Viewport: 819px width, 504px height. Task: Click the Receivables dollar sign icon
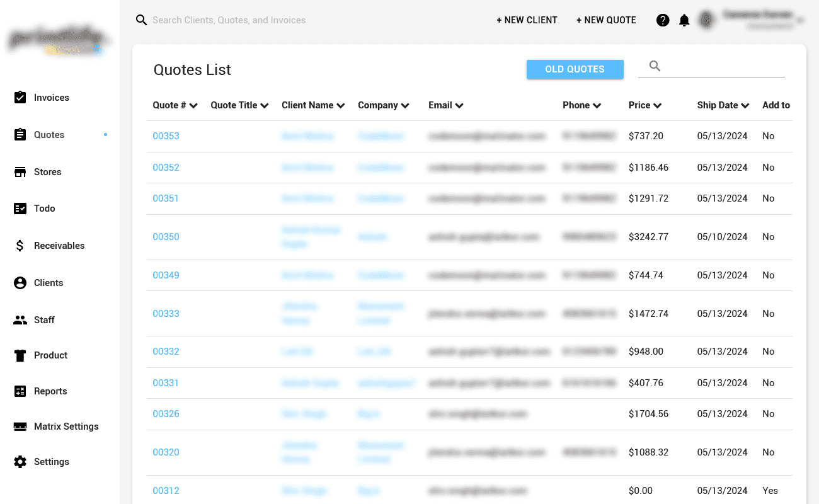[20, 246]
